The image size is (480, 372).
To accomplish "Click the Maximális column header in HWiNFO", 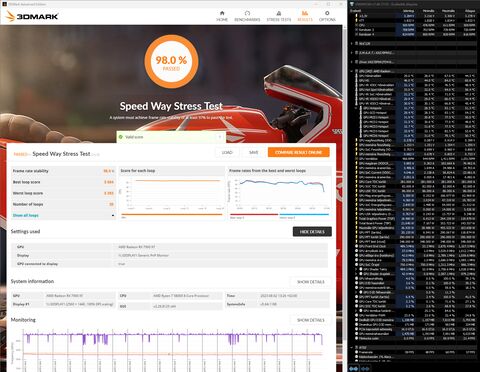I will (448, 11).
